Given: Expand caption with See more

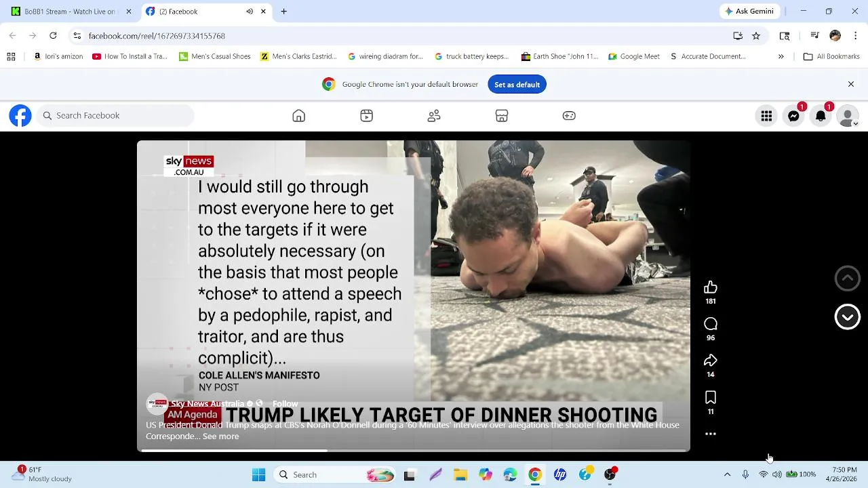Looking at the screenshot, I should tap(220, 436).
